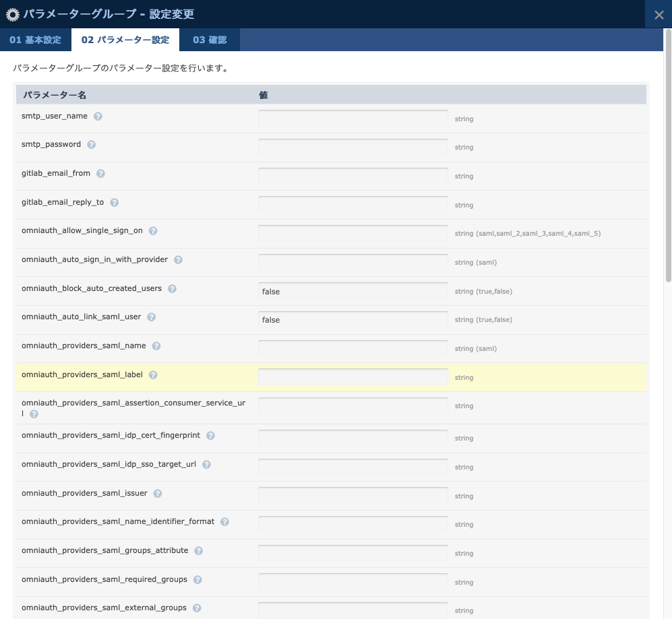Open help for omniauth_providers_saml_idp_cert_fingerprint
Viewport: 672px width, 619px height.
pyautogui.click(x=210, y=435)
